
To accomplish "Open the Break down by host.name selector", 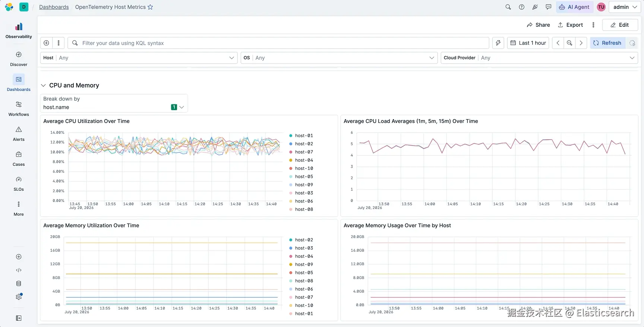I will point(114,103).
